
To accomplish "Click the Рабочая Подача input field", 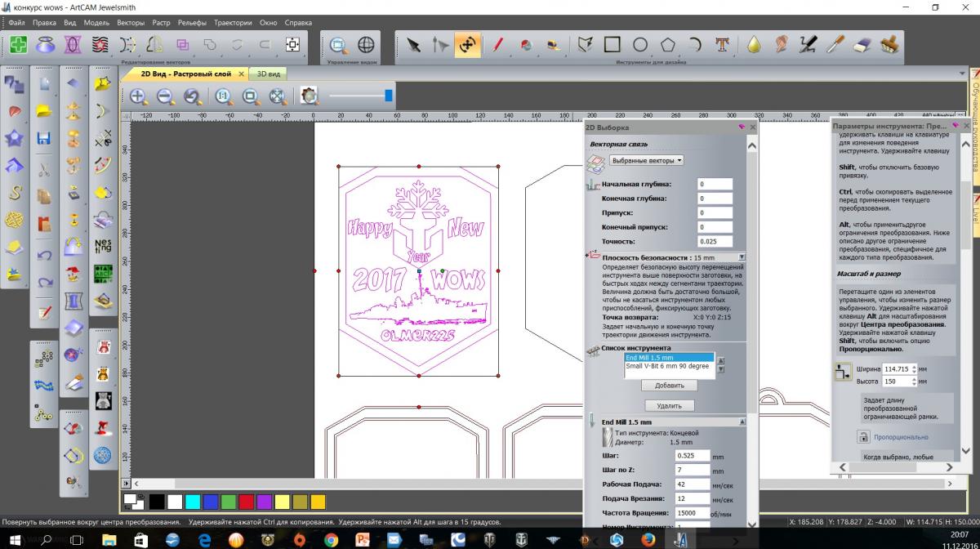I will (693, 484).
